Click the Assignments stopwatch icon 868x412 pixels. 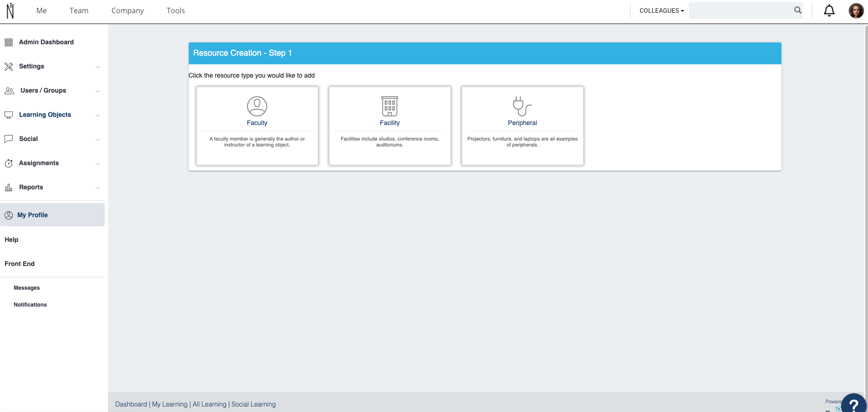point(9,163)
